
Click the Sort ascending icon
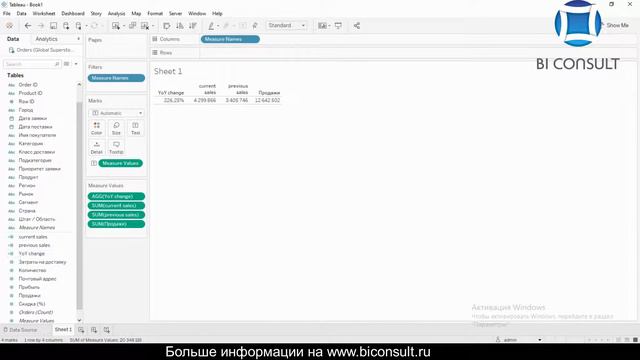pos(180,26)
